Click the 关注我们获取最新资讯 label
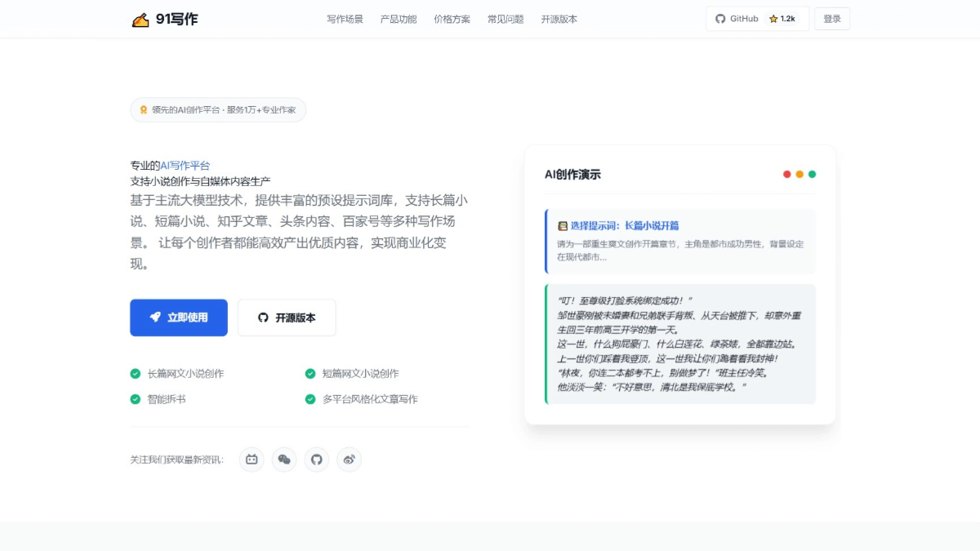The height and width of the screenshot is (551, 980). click(176, 460)
